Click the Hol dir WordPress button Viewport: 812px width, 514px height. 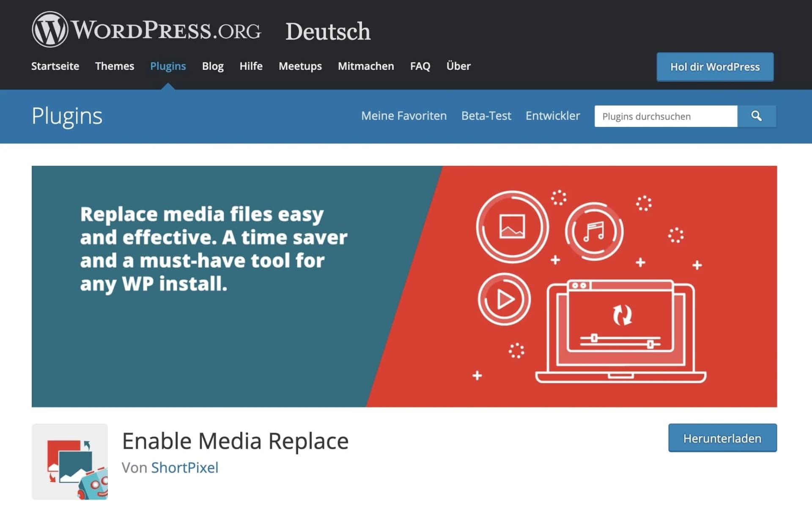tap(714, 67)
